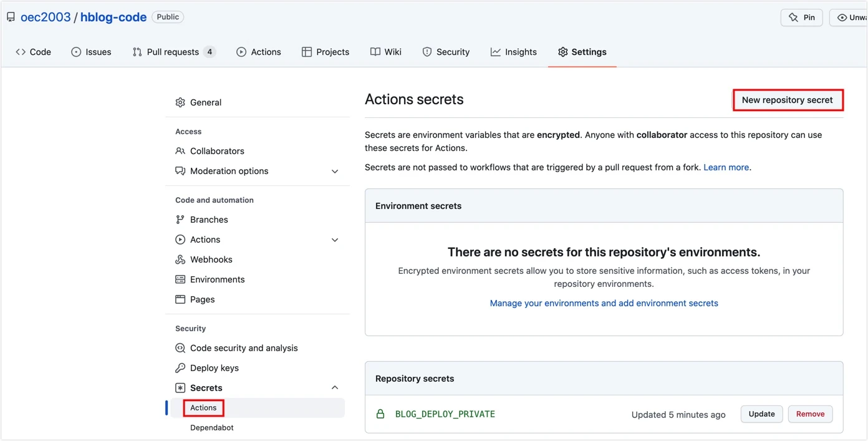The image size is (868, 441).
Task: Open the Issues tab
Action: tap(91, 52)
